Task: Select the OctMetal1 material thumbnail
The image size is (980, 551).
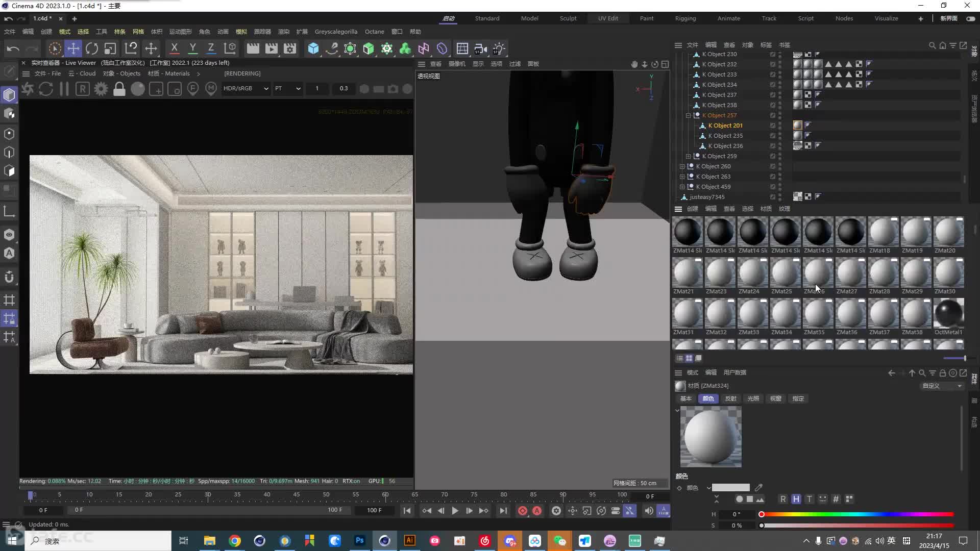Action: [x=948, y=313]
